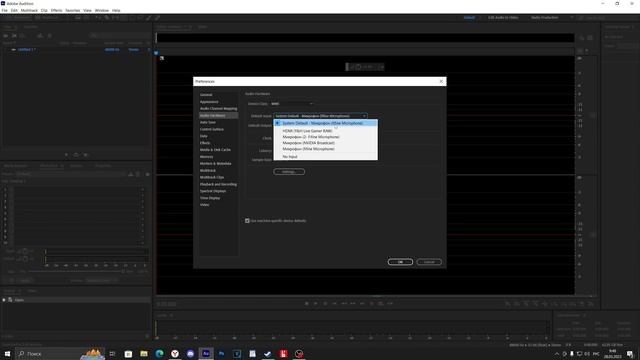The image size is (640, 360).
Task: Show hidden system tray icons
Action: pos(557,354)
